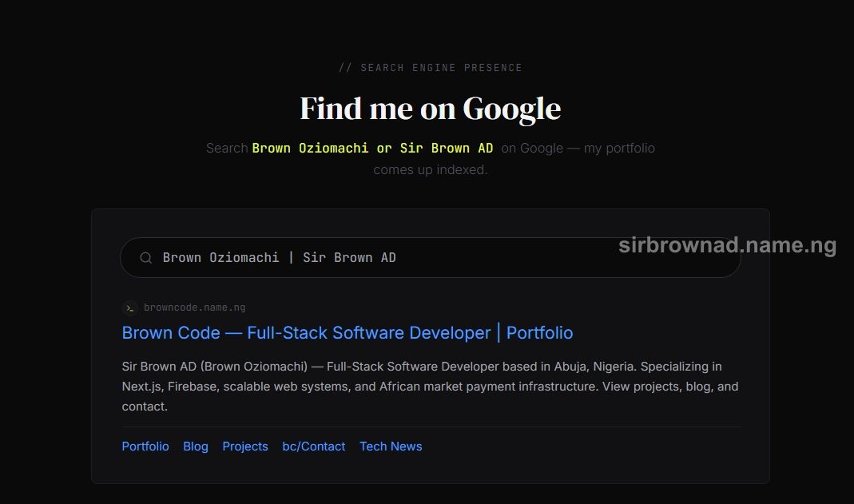Click the browncode.name.ng URL text
Screen dimensions: 854x504
[x=194, y=308]
